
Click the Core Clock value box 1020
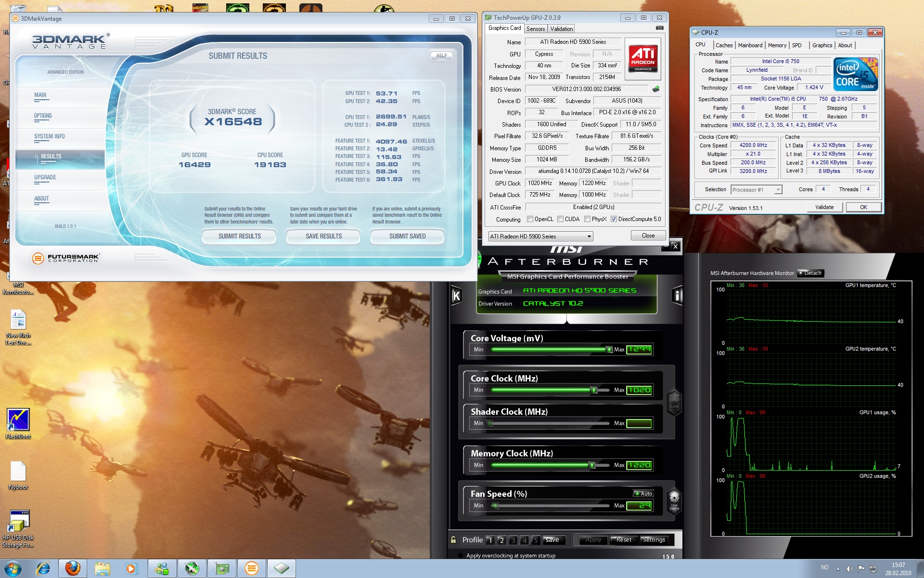[639, 390]
